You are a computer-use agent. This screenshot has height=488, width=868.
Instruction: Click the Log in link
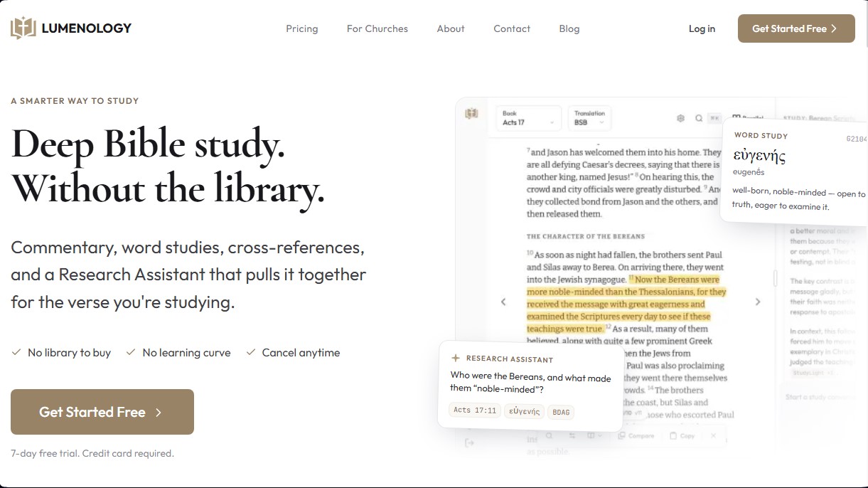click(x=702, y=28)
